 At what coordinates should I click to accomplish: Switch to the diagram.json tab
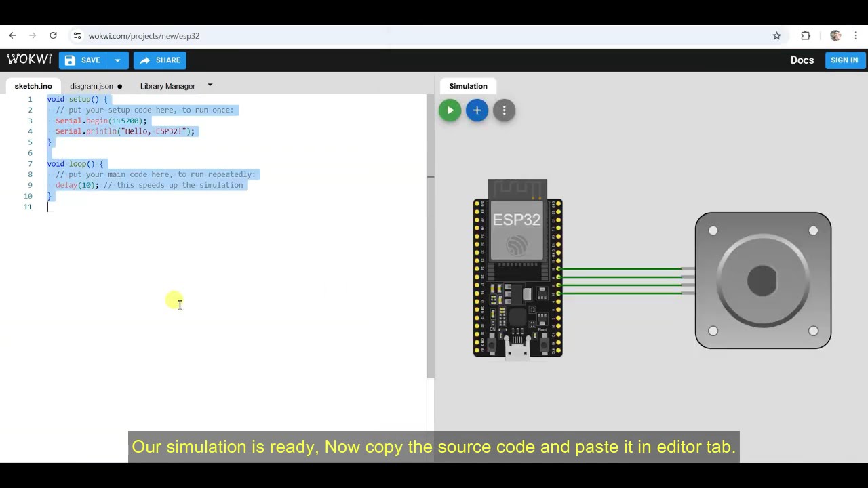(96, 86)
